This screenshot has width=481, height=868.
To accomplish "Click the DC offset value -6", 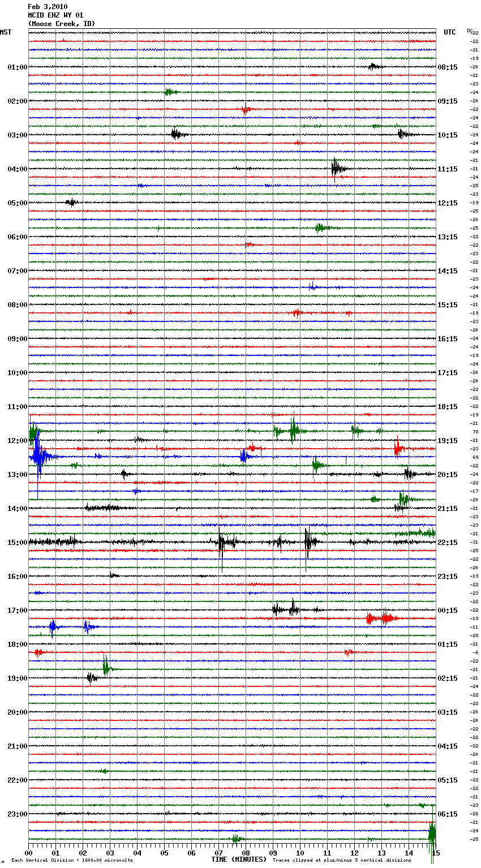I will click(476, 652).
